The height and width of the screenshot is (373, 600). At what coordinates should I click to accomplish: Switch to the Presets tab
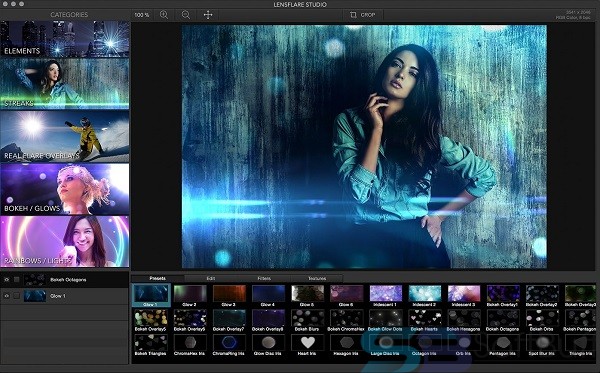point(157,278)
